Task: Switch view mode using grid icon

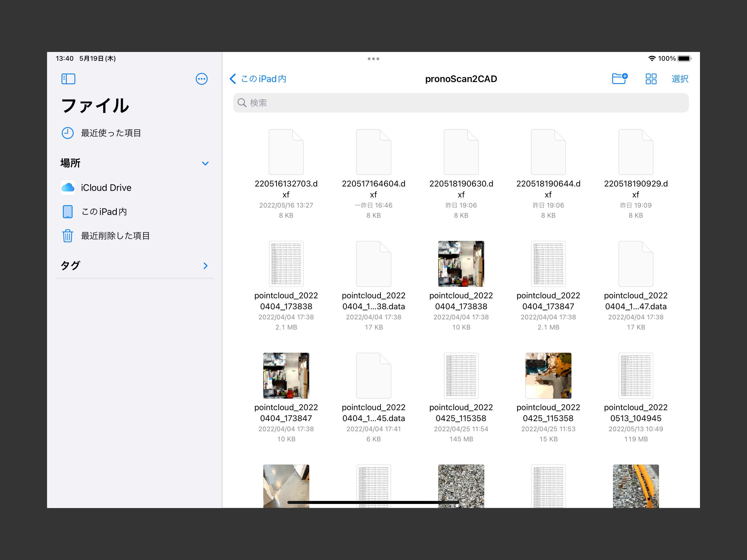Action: pos(651,79)
